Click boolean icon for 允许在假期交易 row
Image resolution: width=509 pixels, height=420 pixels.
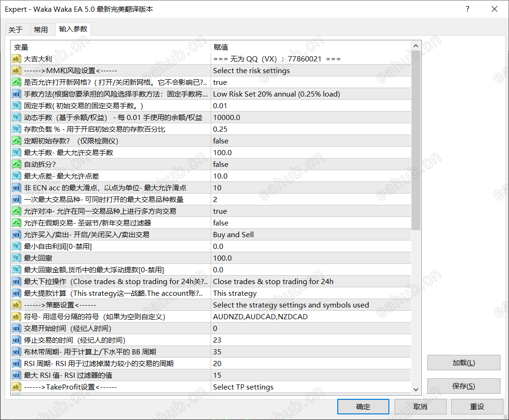(x=16, y=223)
